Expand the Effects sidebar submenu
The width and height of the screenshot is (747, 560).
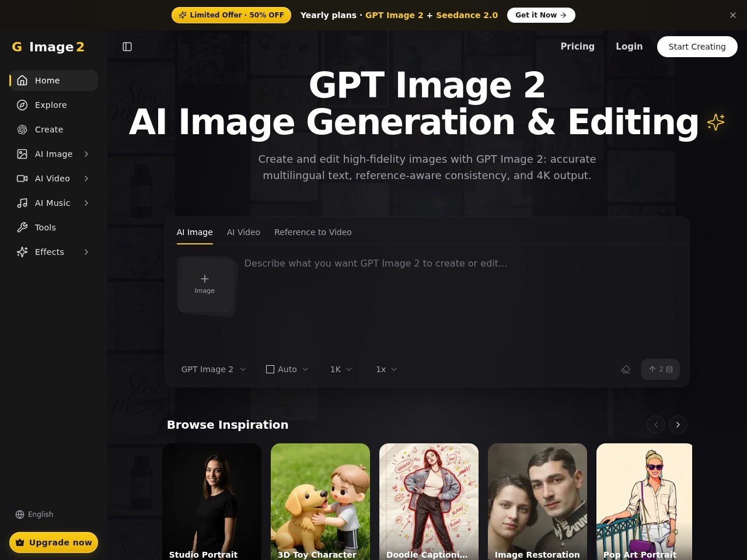(86, 252)
